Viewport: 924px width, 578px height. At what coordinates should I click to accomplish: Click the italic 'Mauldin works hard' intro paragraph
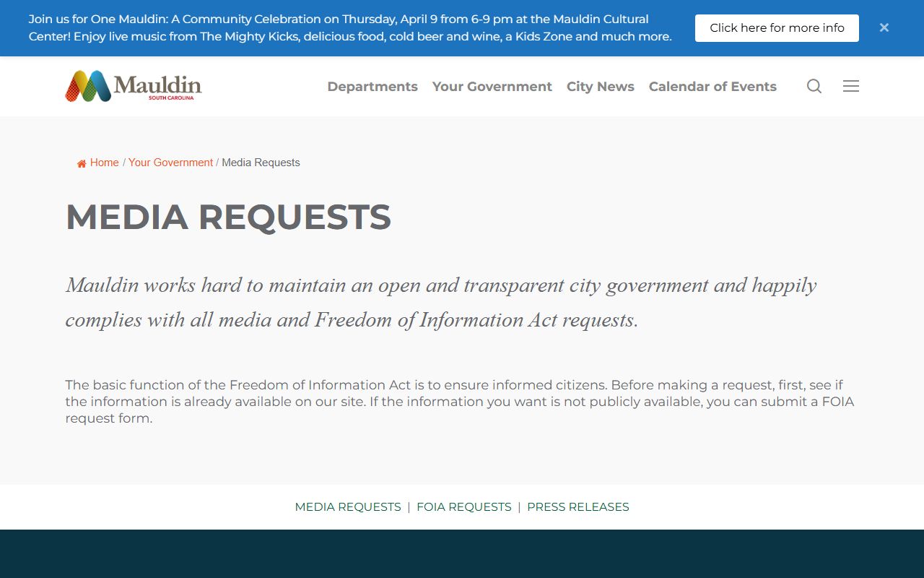click(441, 302)
